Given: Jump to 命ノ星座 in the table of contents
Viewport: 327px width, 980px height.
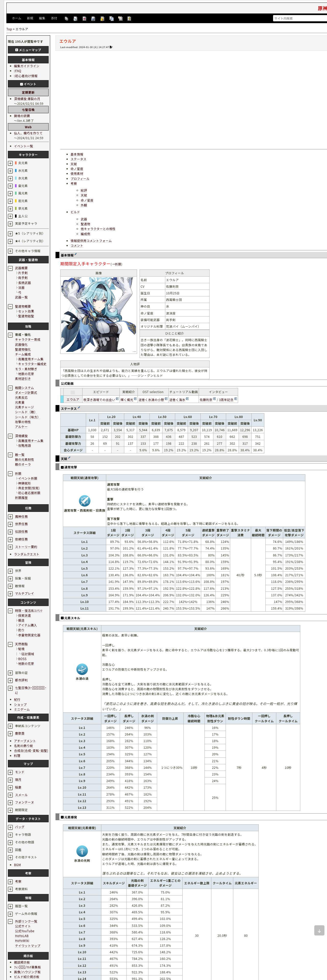Looking at the screenshot, I should pos(76,169).
